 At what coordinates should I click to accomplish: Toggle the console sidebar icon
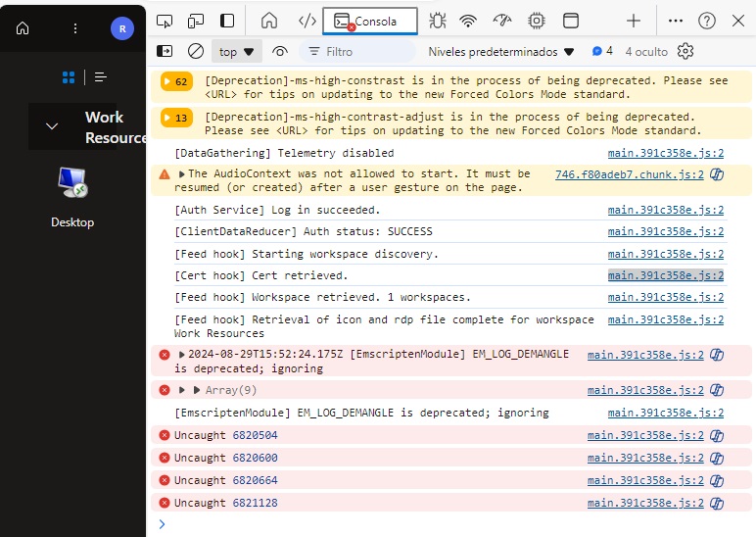tap(165, 51)
